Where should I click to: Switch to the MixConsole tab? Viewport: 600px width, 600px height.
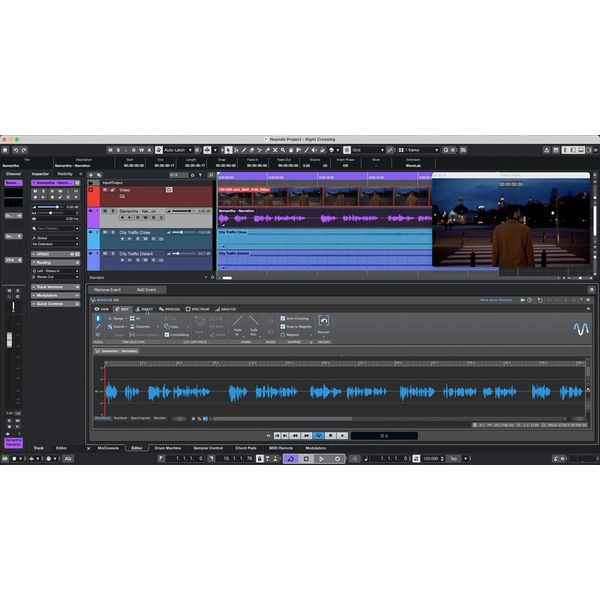coord(108,448)
